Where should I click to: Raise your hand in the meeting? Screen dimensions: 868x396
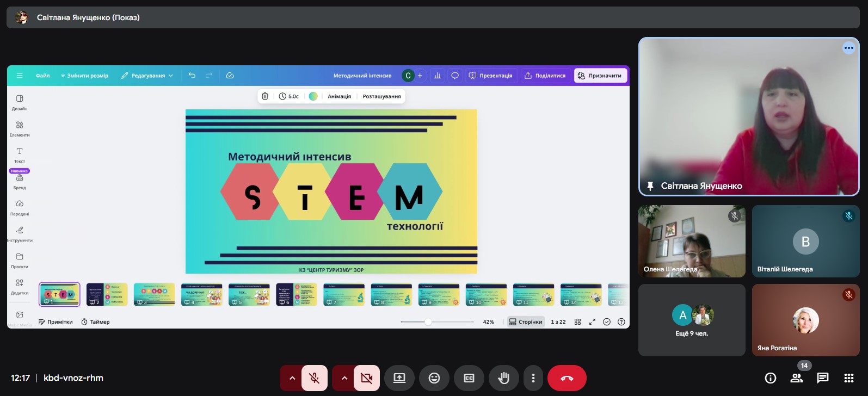coord(503,378)
